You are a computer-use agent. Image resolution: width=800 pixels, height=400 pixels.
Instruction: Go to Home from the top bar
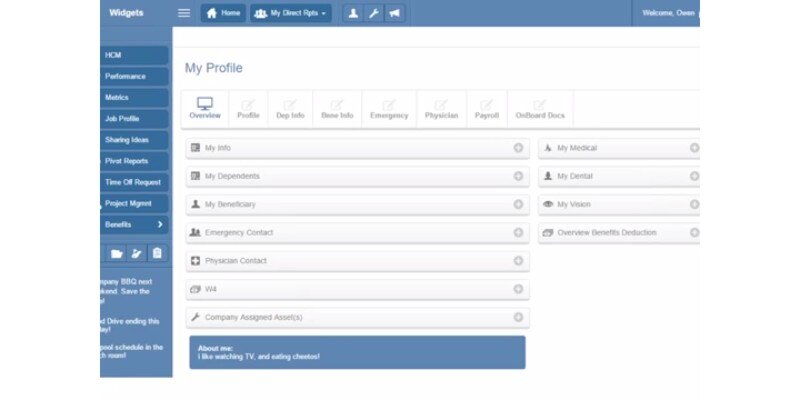[223, 13]
